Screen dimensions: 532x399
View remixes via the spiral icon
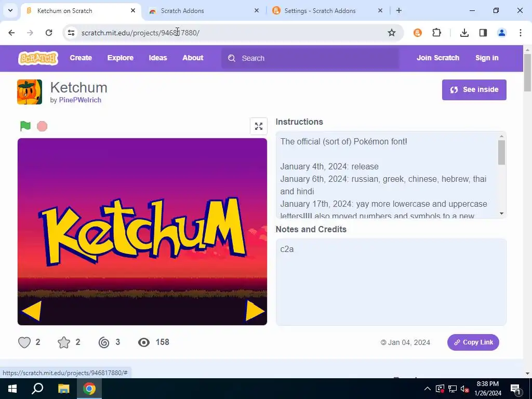coord(104,342)
